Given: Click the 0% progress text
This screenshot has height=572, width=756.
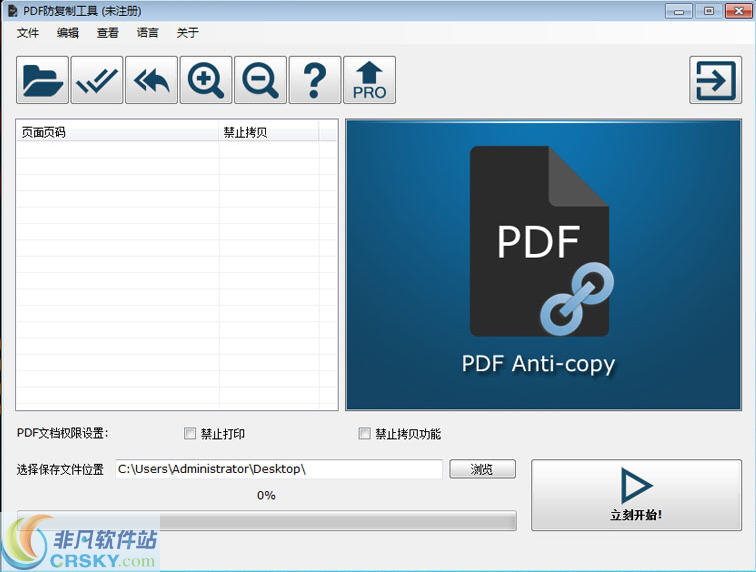Looking at the screenshot, I should pos(266,495).
